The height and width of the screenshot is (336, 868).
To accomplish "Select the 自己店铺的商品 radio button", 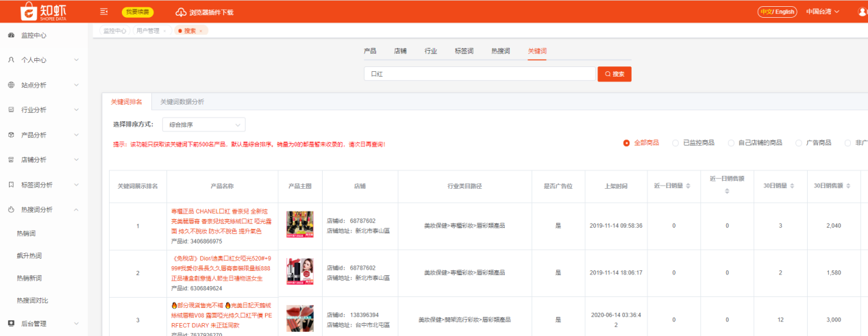I will click(x=731, y=143).
